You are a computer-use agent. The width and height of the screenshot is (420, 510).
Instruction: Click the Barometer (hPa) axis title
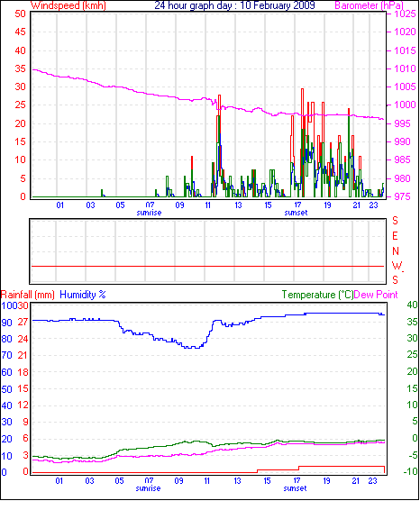(x=369, y=5)
